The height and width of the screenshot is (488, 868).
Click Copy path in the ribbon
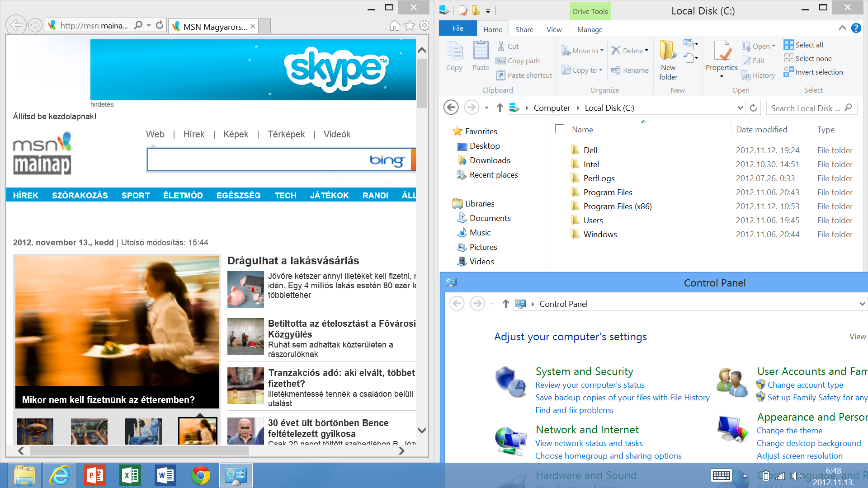518,61
